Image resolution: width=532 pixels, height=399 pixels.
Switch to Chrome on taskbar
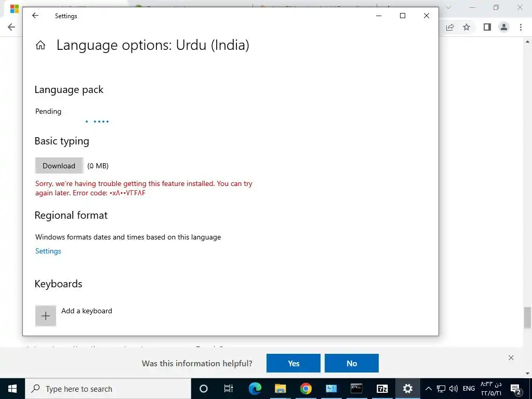(305, 389)
